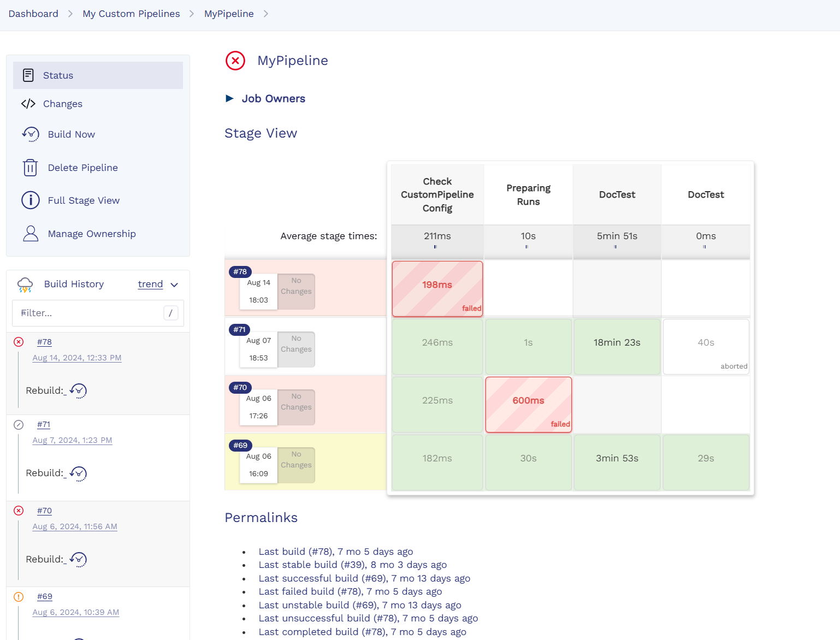The image size is (840, 640).
Task: Expand the breadcrumb arrow after Dashboard
Action: (70, 14)
